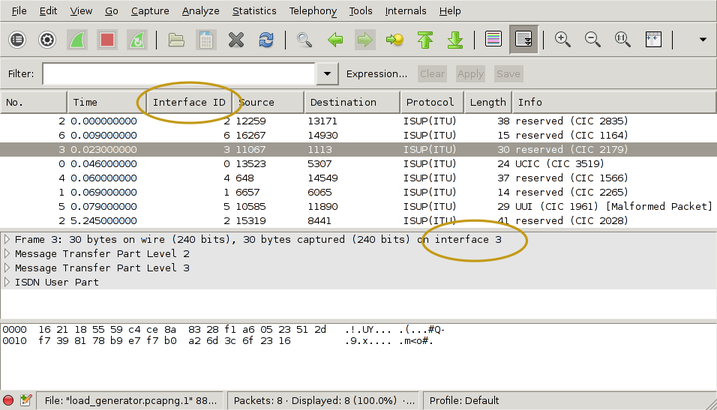Open the filter Expression dialog

[376, 74]
